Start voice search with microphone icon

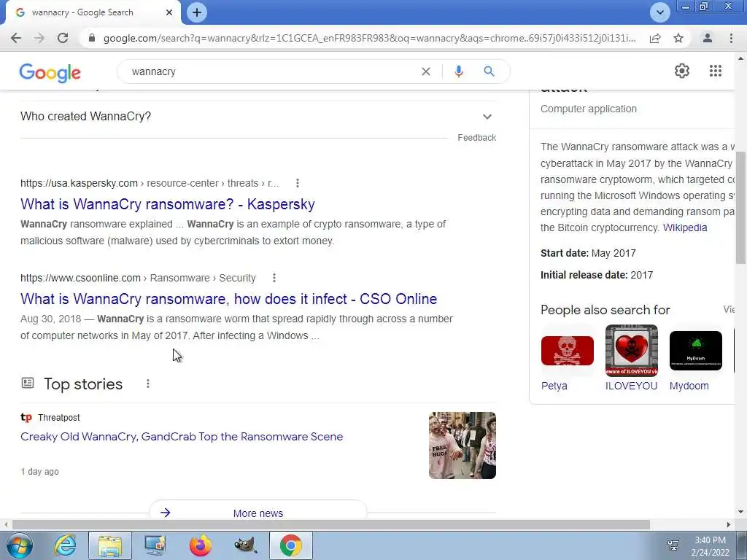click(459, 71)
